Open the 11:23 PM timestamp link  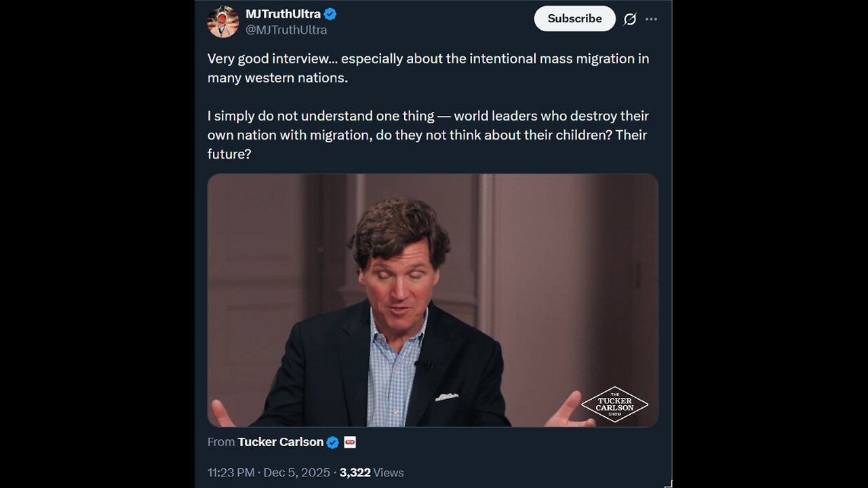pos(231,472)
